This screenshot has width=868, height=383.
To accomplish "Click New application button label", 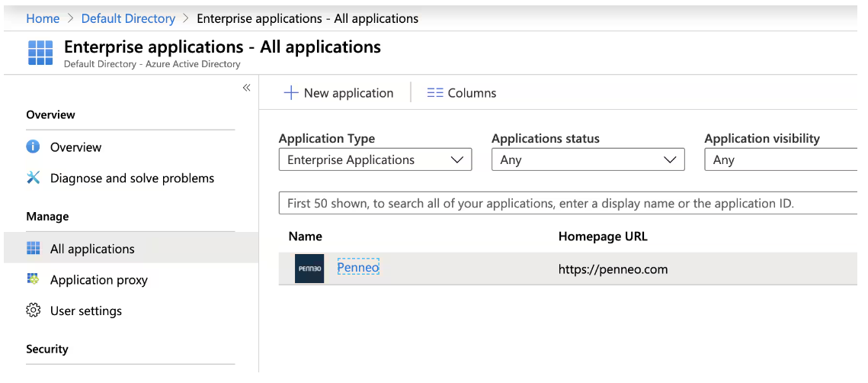I will point(349,93).
